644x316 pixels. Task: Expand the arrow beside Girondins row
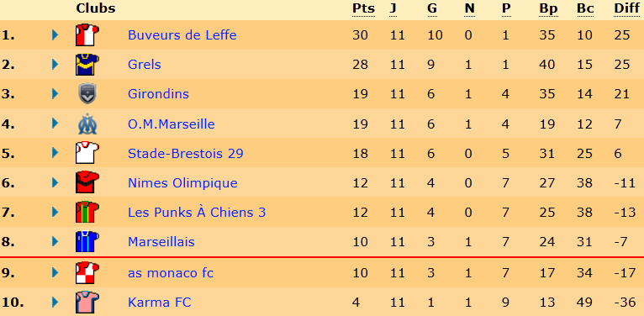[x=55, y=94]
